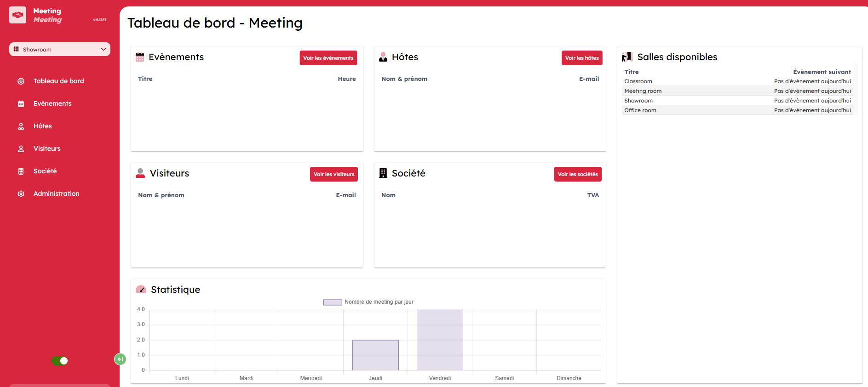Click the Vendredi bar in the chart
This screenshot has height=387, width=868.
[440, 340]
